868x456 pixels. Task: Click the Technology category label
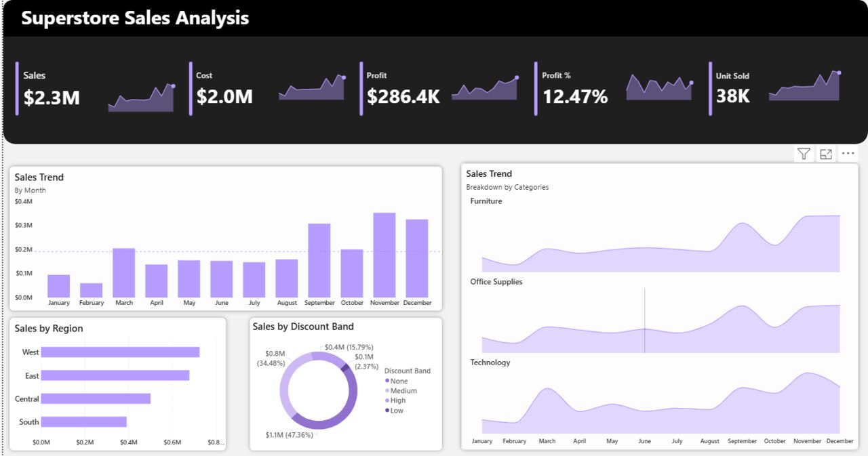point(490,362)
